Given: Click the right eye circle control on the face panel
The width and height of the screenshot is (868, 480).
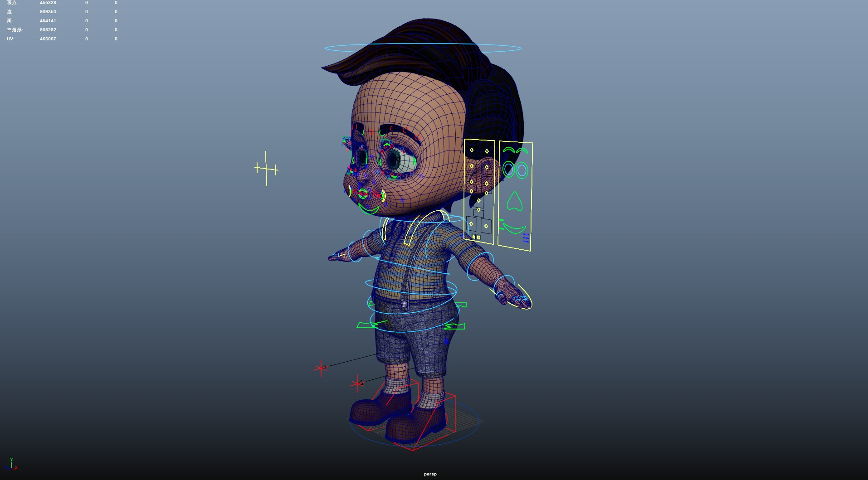Looking at the screenshot, I should pyautogui.click(x=522, y=170).
